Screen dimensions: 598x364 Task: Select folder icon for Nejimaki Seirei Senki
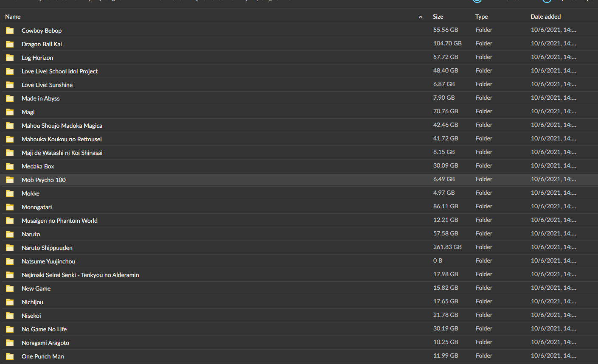(10, 275)
